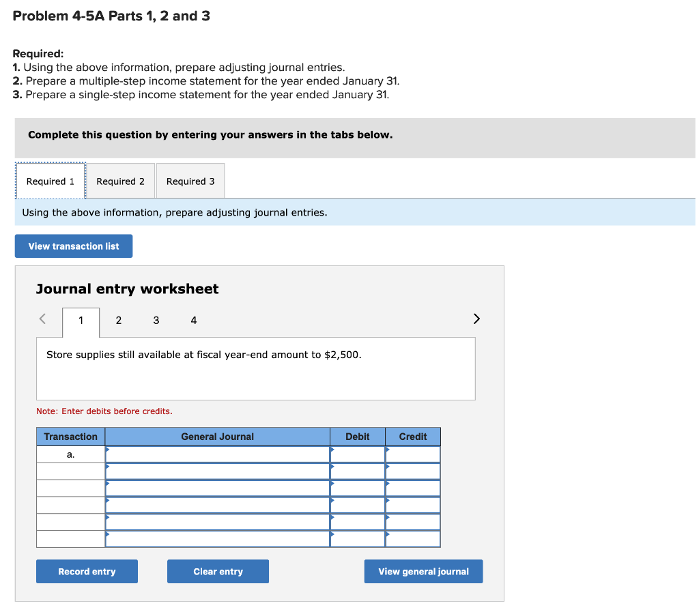Click the Credit field on the second row
The width and height of the screenshot is (699, 616).
pos(412,471)
